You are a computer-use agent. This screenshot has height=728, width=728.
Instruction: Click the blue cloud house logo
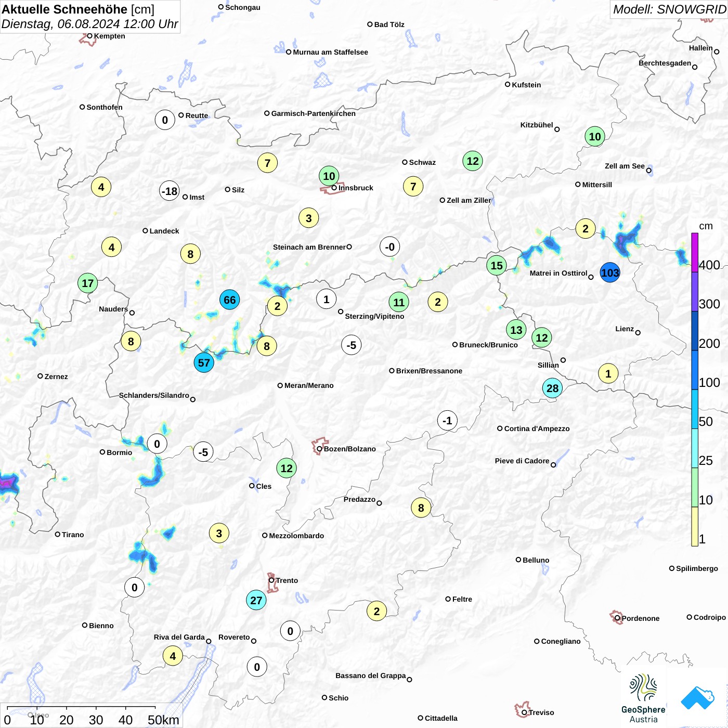(698, 698)
